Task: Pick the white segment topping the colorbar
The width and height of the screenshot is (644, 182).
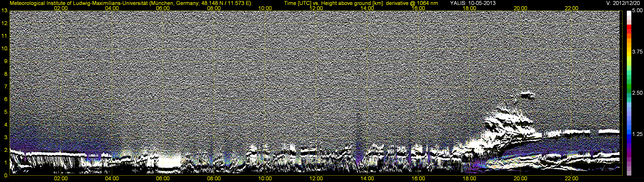Action: [629, 13]
